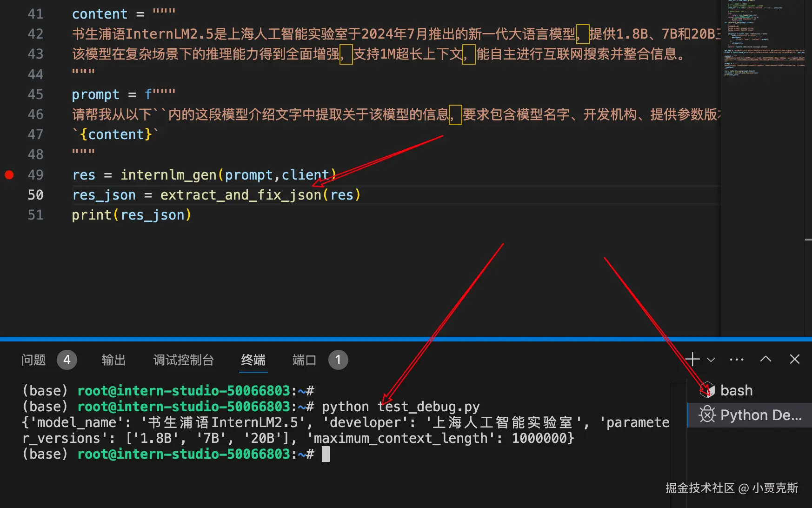Click line number 45 in the gutter
The image size is (812, 508).
click(35, 94)
